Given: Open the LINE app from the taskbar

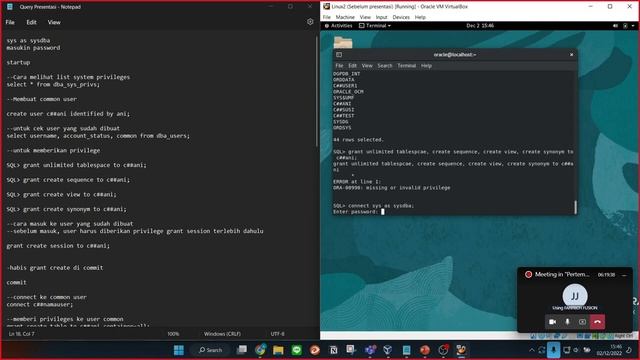Looking at the screenshot, I should pyautogui.click(x=297, y=350).
